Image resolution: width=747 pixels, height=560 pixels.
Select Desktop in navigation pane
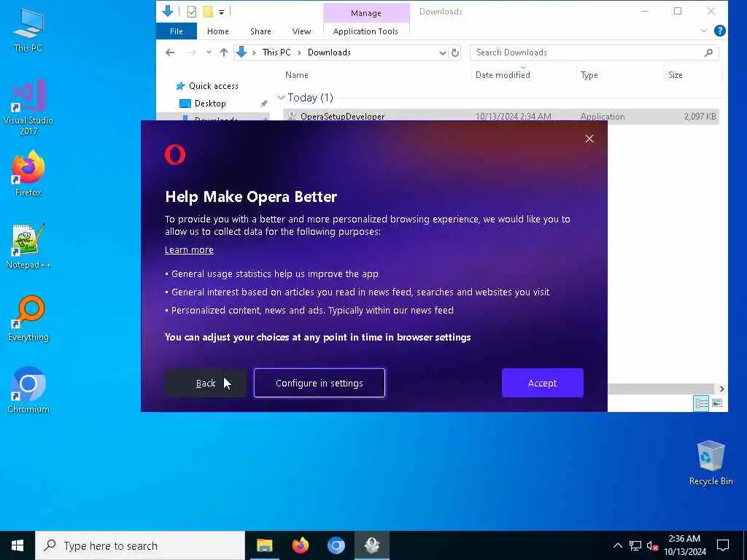[x=210, y=104]
